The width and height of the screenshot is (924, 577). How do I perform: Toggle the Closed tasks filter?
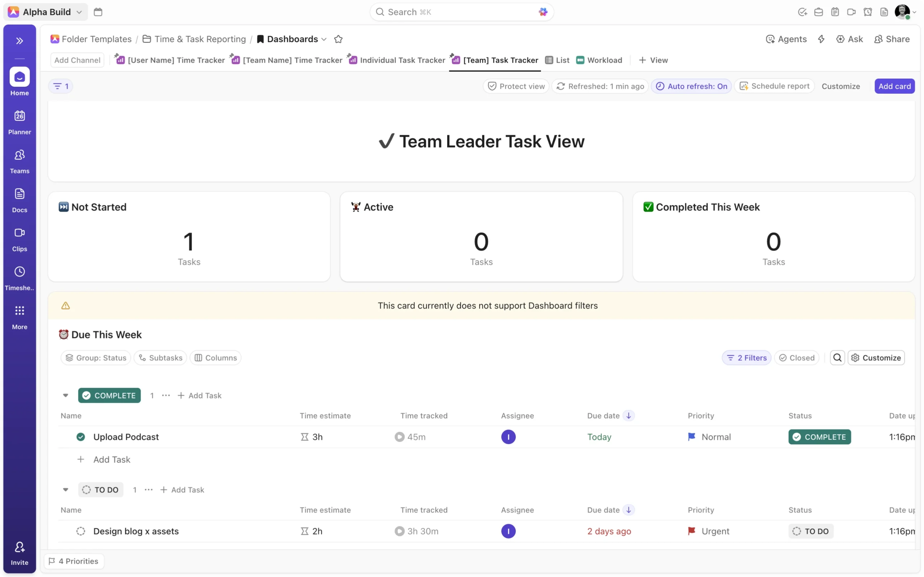(x=796, y=358)
